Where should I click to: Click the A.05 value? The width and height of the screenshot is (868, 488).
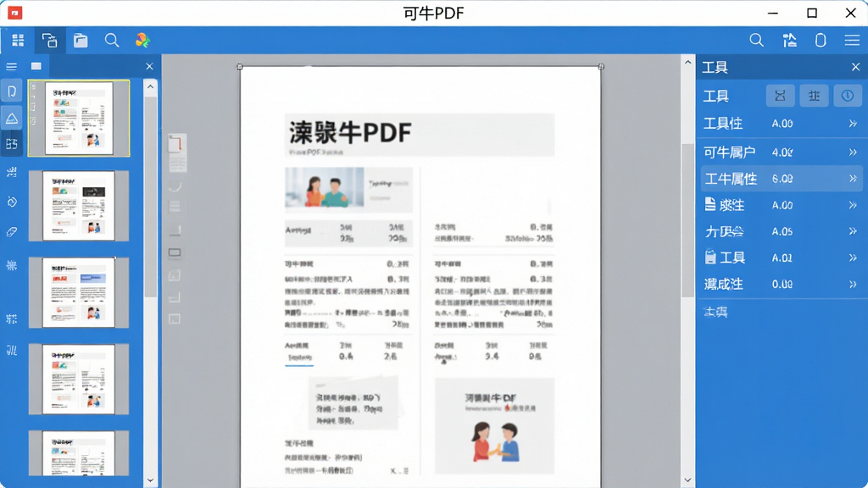coord(782,231)
